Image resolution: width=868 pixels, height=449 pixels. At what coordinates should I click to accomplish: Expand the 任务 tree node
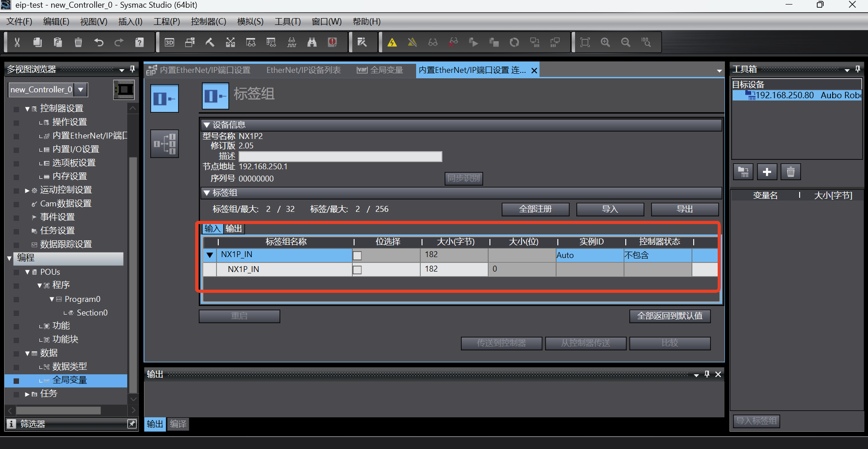coord(27,394)
